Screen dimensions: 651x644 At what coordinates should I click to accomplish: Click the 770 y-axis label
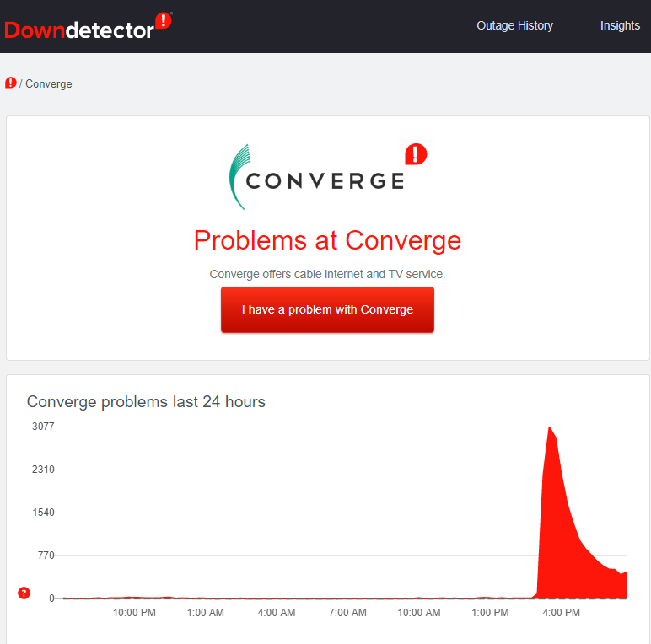46,555
